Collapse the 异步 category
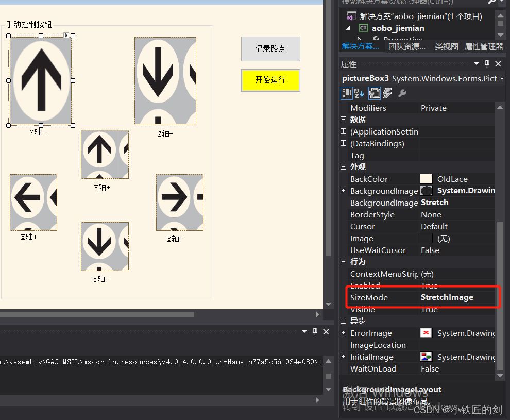Viewport: 510px width, 420px height. (x=343, y=321)
